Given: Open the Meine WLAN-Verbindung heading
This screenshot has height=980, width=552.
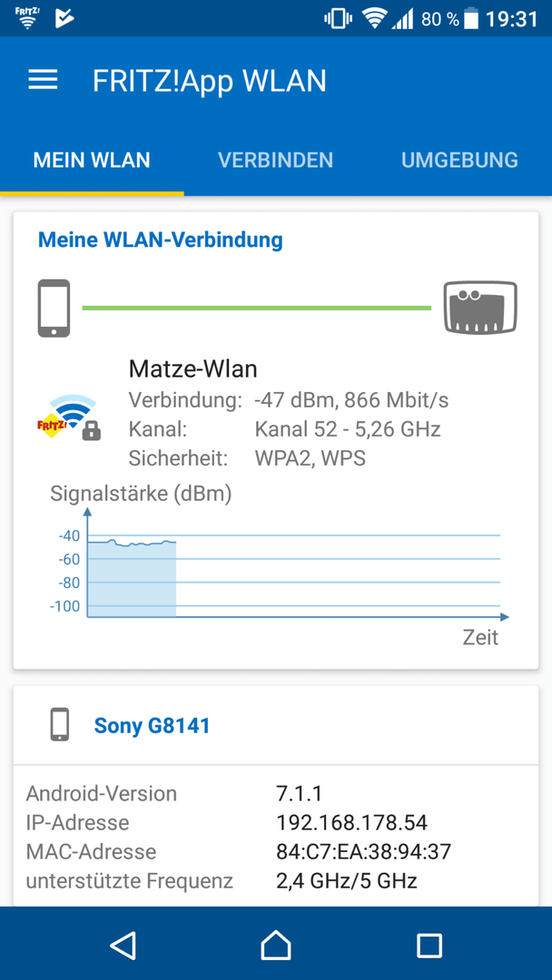Looking at the screenshot, I should pos(161,240).
